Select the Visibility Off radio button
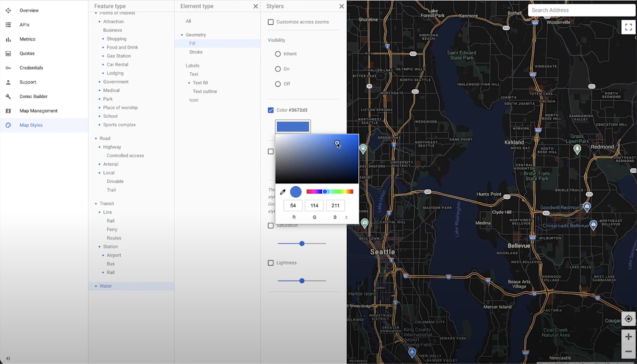The width and height of the screenshot is (637, 364). click(278, 84)
